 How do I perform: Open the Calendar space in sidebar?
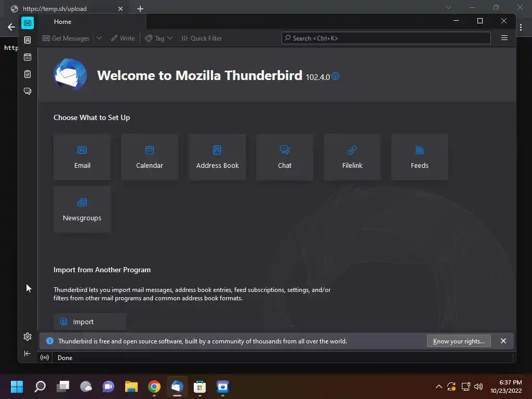coord(28,57)
